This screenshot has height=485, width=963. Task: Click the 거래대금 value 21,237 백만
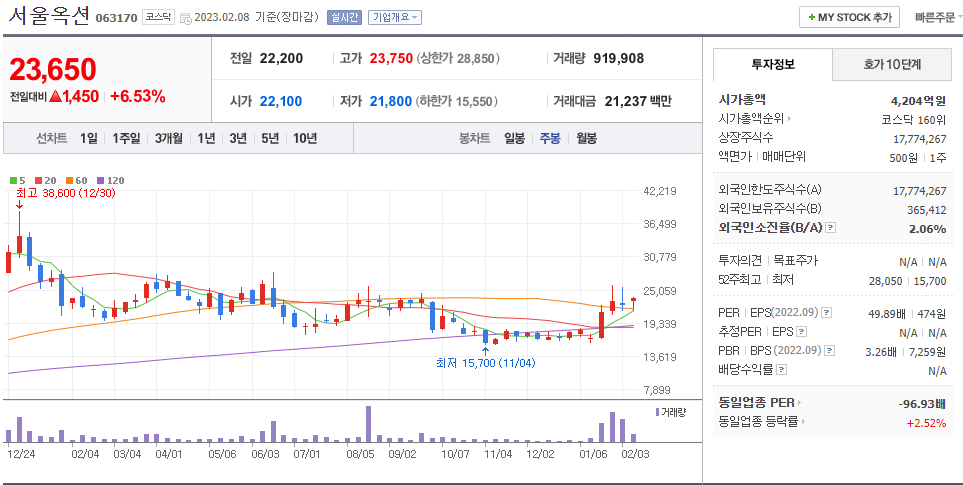(x=638, y=101)
